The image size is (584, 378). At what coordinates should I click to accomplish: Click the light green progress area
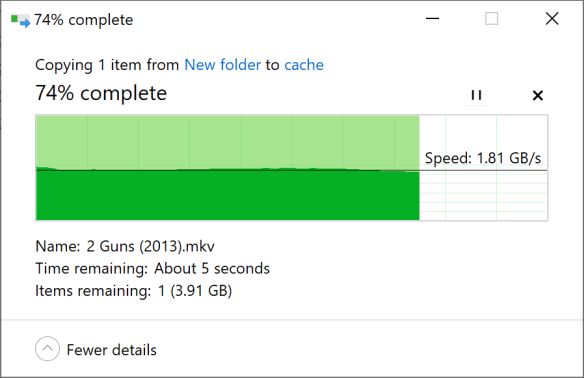click(x=228, y=142)
